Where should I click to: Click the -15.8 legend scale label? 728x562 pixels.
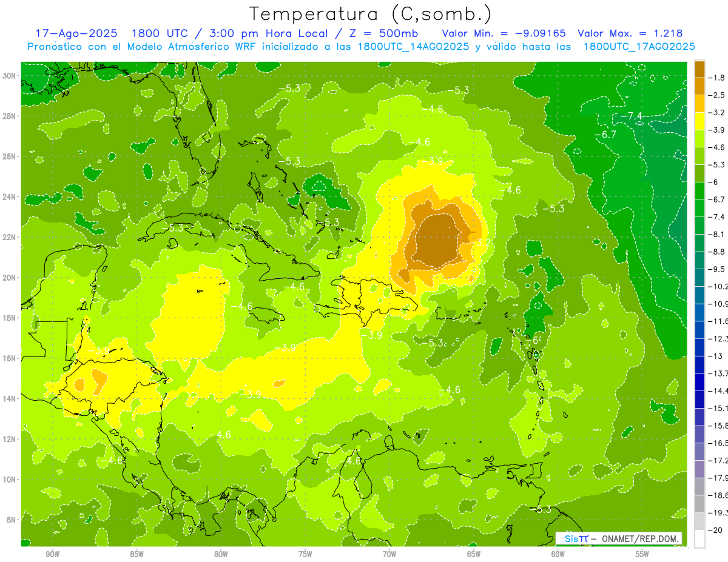click(x=718, y=425)
